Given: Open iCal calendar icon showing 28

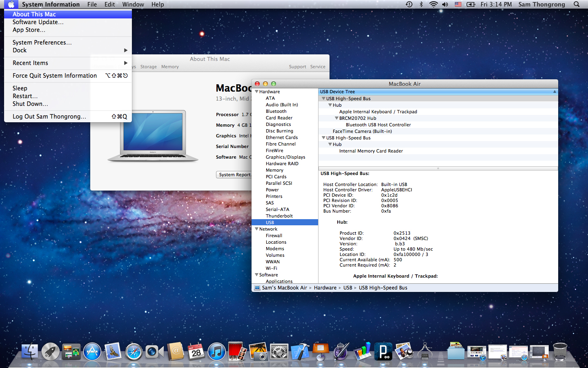Looking at the screenshot, I should [196, 352].
